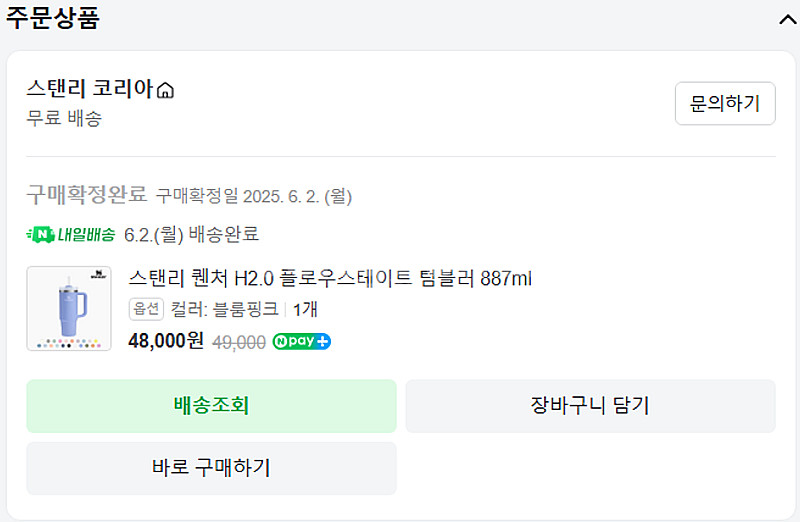The image size is (800, 522).
Task: Open the tumbler product thumbnail
Action: (x=69, y=308)
